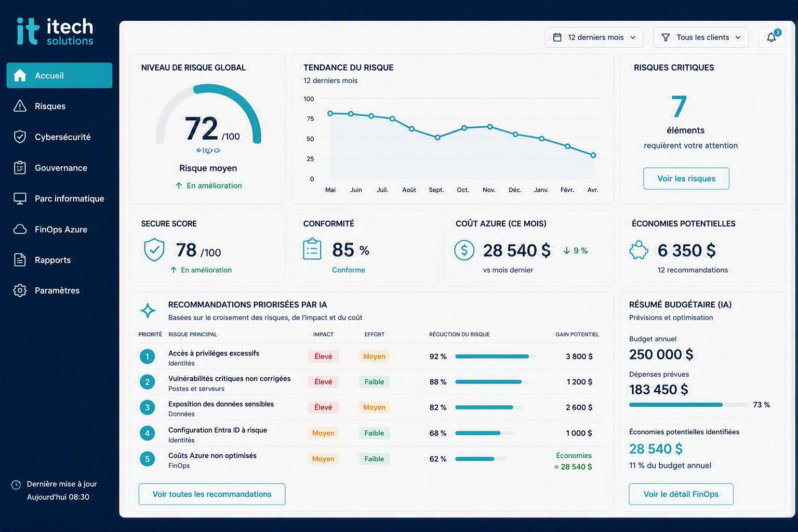Click the Parc informatique monitor icon
The width and height of the screenshot is (798, 532).
[x=20, y=198]
